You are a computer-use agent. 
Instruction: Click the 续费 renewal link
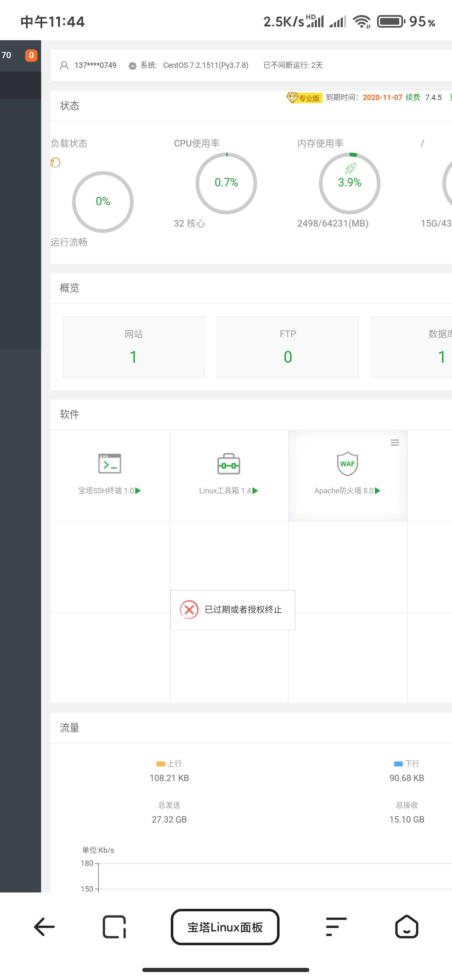(413, 98)
